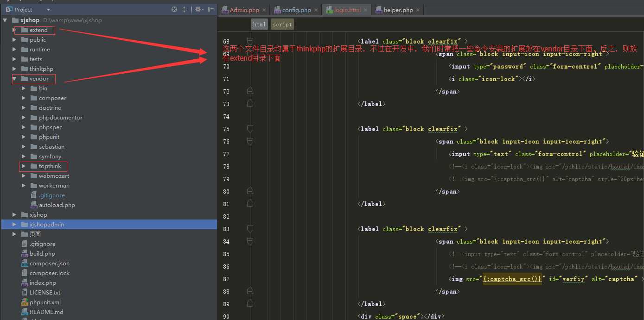This screenshot has height=320, width=644.
Task: Toggle the code fold marker at line 80
Action: [250, 192]
